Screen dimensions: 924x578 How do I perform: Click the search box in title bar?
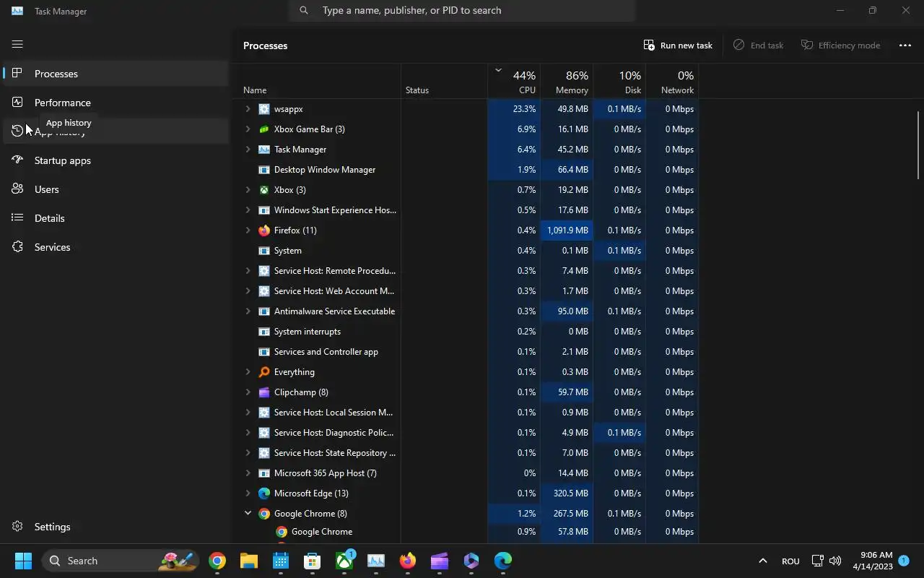point(462,10)
